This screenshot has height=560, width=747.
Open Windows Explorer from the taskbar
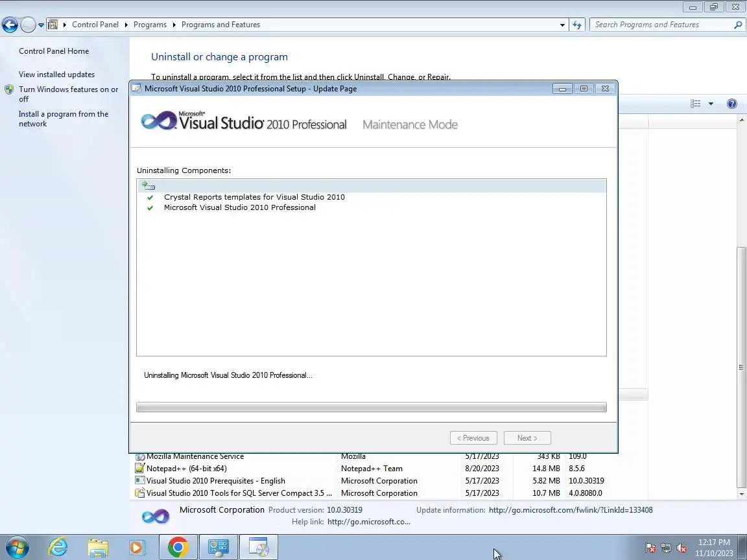click(x=98, y=548)
